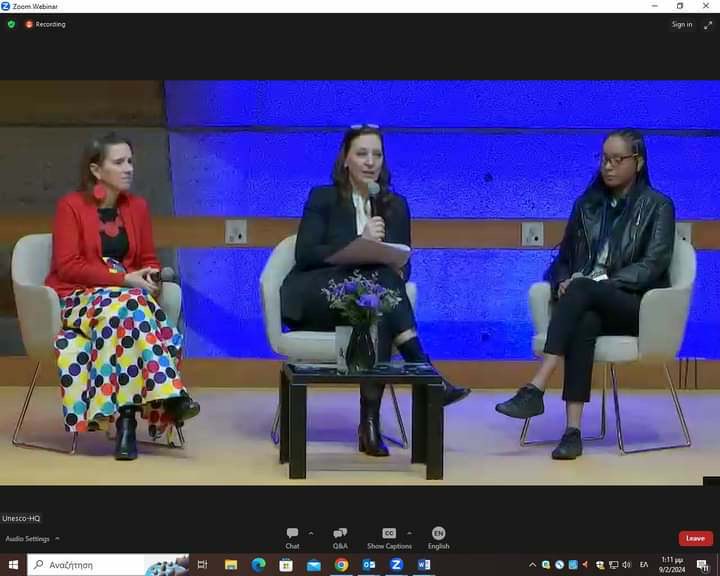The image size is (720, 576).
Task: Enter full screen mode with arrows icon
Action: click(707, 24)
